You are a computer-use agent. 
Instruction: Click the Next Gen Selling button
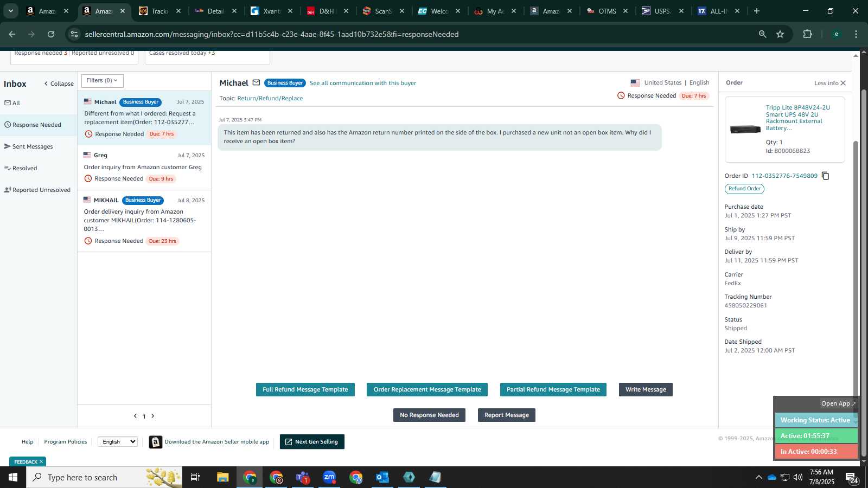coord(312,442)
